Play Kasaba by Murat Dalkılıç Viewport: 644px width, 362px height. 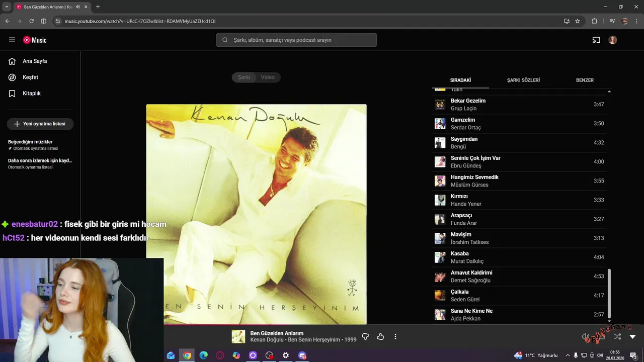point(519,257)
